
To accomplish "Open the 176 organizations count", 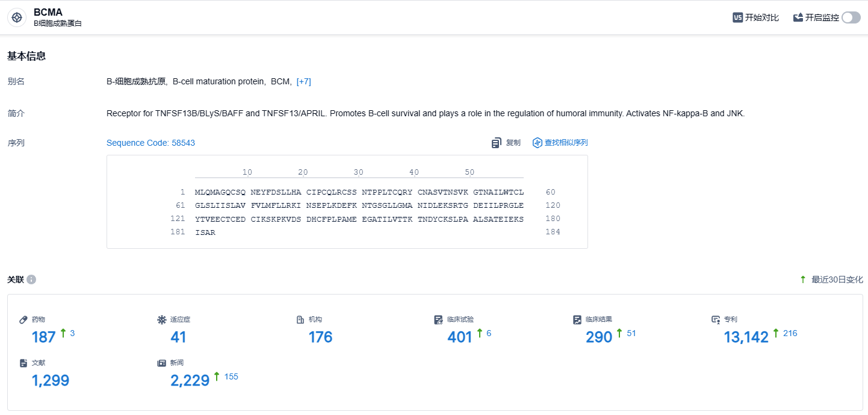I will click(x=320, y=337).
